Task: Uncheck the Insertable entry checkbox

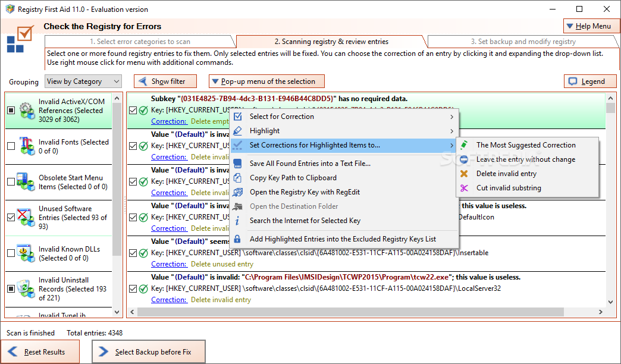Action: 133,253
